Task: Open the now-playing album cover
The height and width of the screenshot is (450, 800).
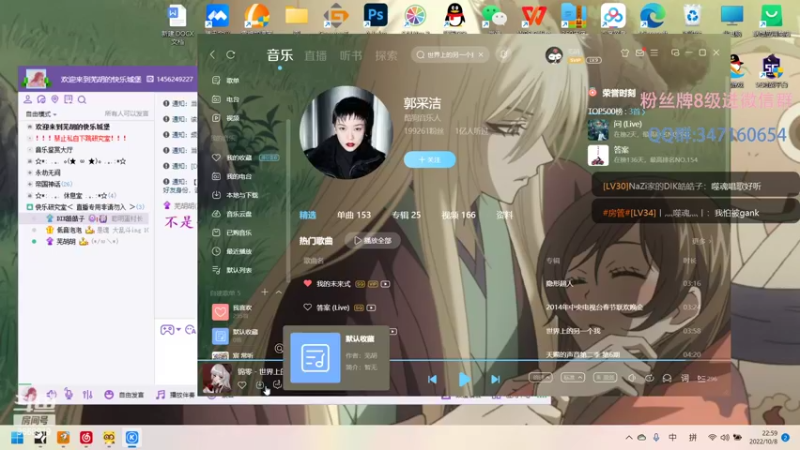Action: (217, 379)
